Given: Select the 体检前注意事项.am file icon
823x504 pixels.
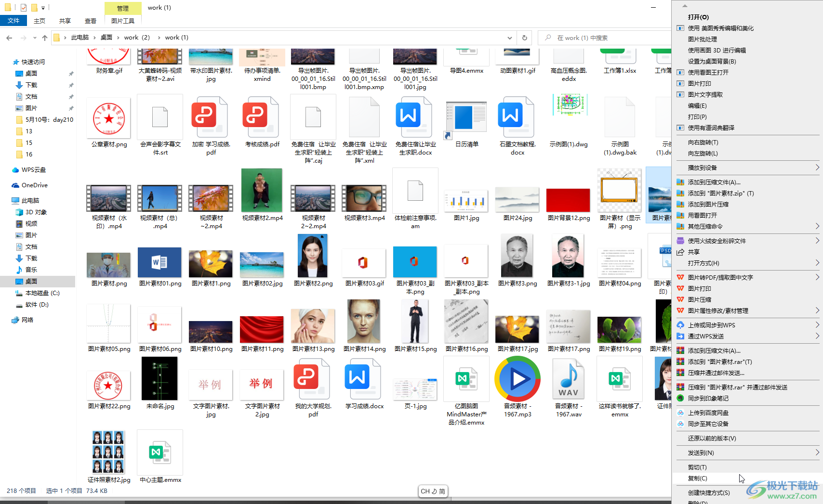Looking at the screenshot, I should (x=415, y=191).
